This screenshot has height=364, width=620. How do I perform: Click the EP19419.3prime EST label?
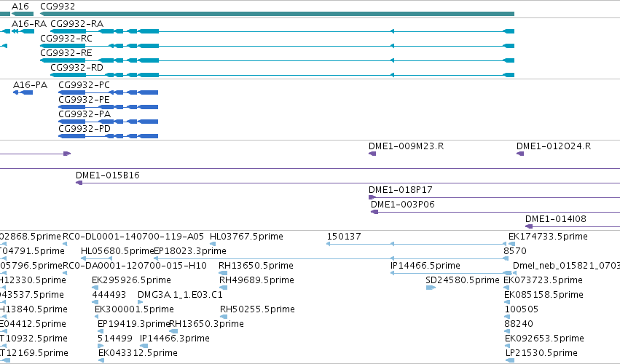(x=133, y=324)
